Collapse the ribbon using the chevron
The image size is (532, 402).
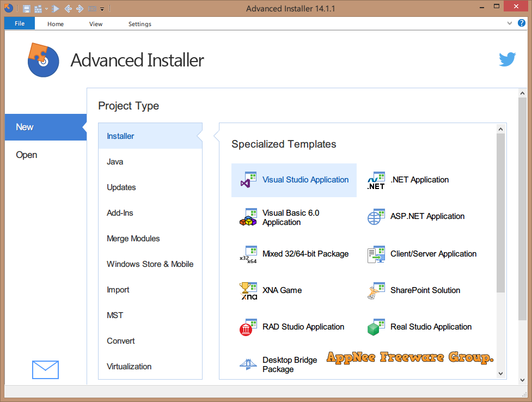point(509,23)
